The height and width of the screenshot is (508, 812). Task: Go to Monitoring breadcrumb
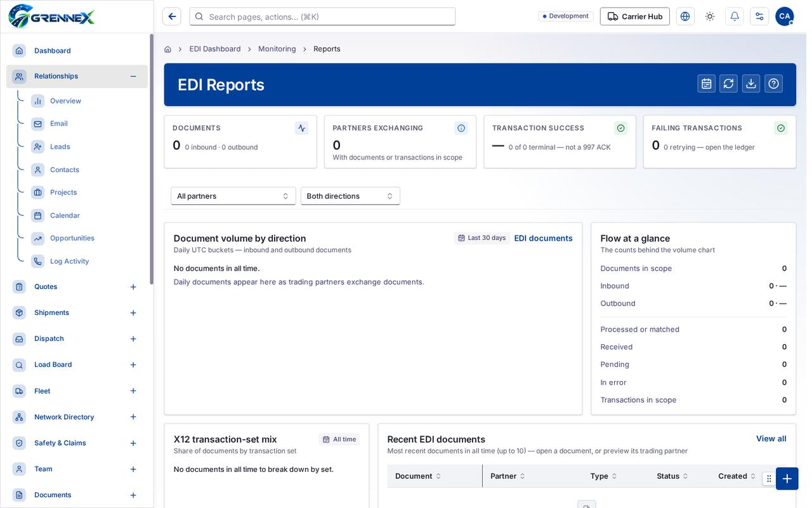coord(277,49)
